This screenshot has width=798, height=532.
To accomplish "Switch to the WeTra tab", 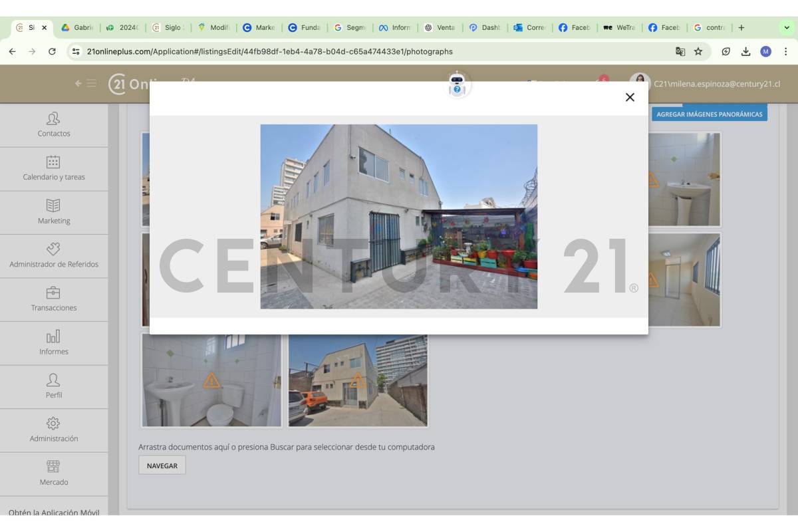I will click(x=620, y=28).
